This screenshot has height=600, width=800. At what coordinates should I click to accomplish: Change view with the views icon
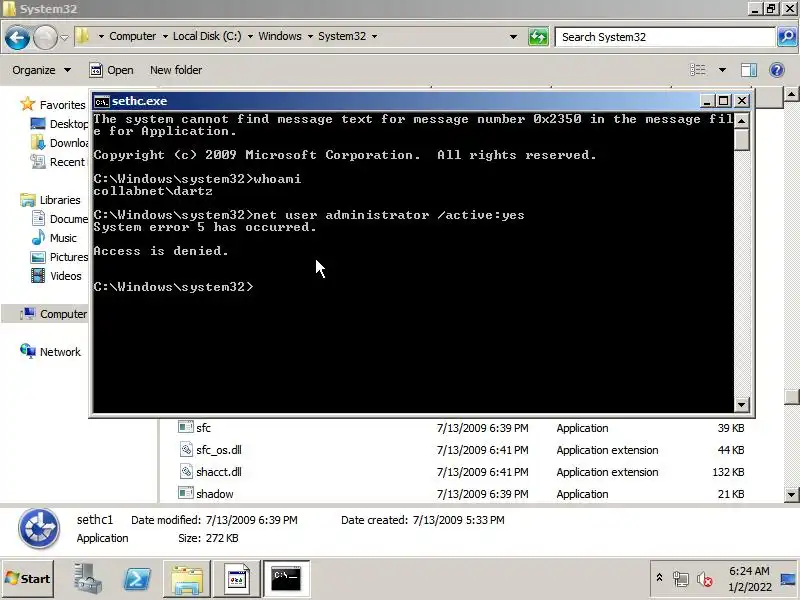pos(697,70)
